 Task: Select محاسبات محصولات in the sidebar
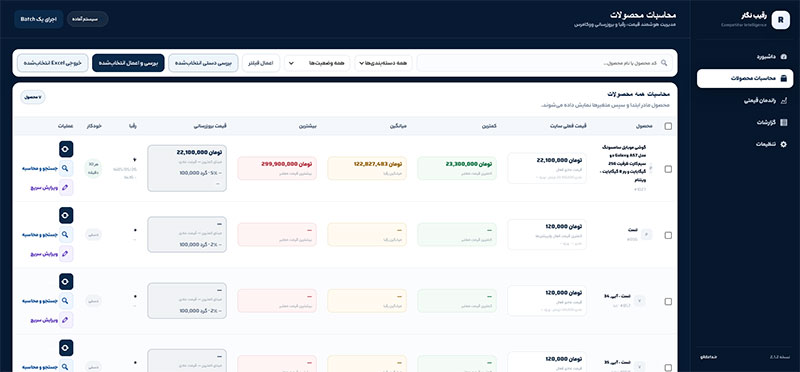[x=745, y=79]
